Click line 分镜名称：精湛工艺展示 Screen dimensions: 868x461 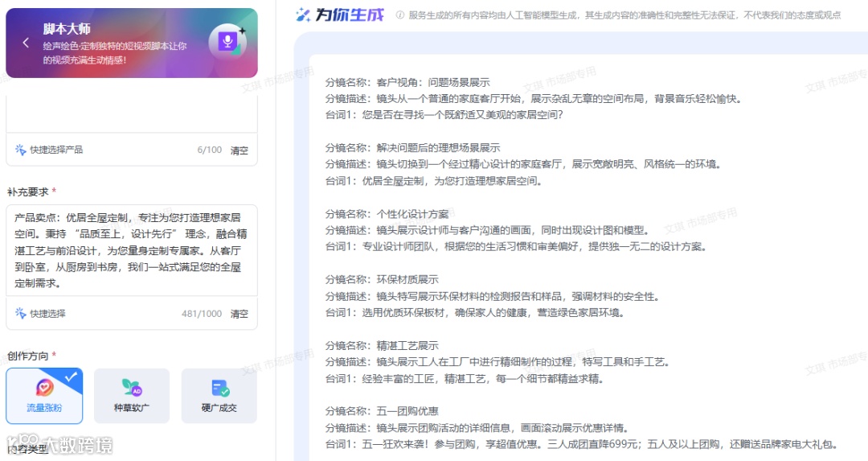382,345
